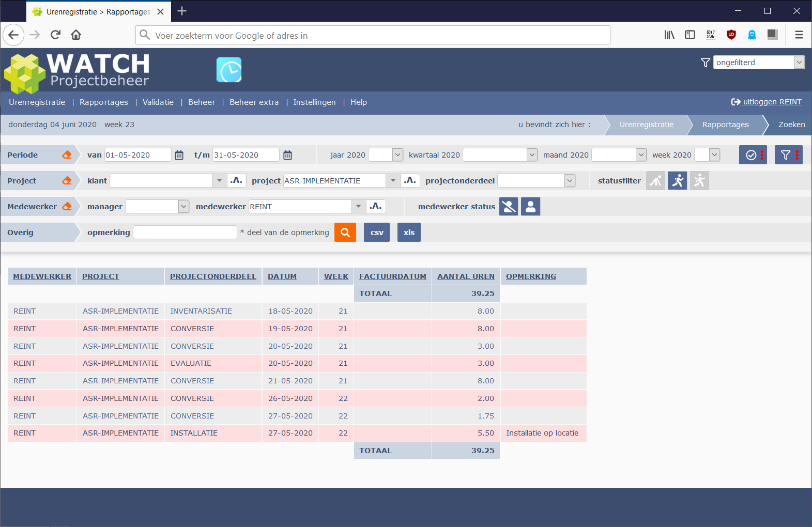The height and width of the screenshot is (527, 812).
Task: Open the week 2020 dropdown
Action: (x=707, y=154)
